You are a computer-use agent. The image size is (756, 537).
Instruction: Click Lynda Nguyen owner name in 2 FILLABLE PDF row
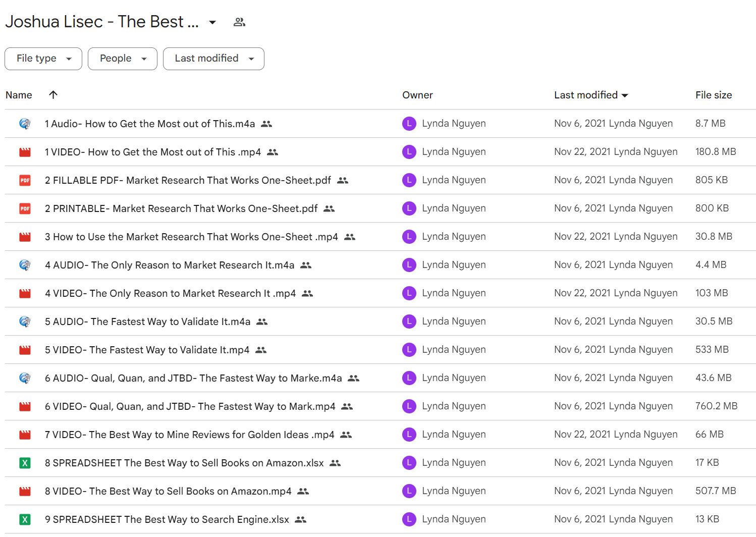pyautogui.click(x=454, y=180)
